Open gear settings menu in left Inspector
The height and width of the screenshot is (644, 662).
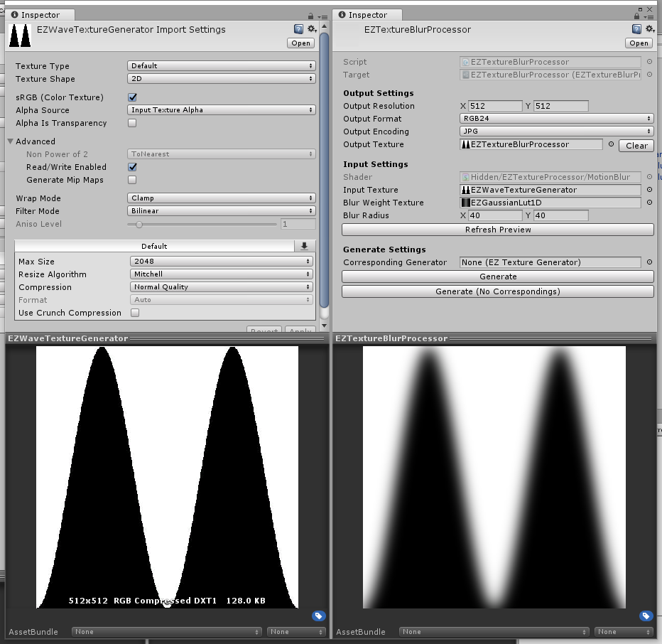312,29
